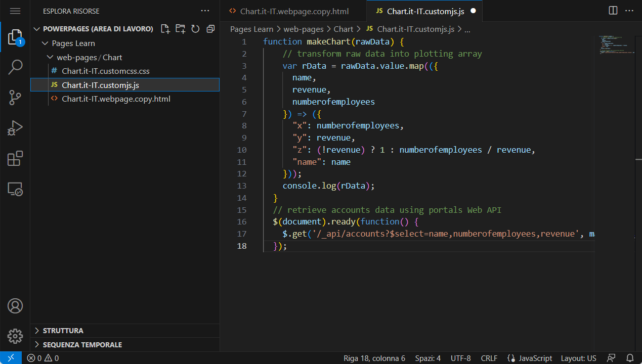Open the Explorer view in activity bar
The height and width of the screenshot is (364, 642).
(15, 37)
